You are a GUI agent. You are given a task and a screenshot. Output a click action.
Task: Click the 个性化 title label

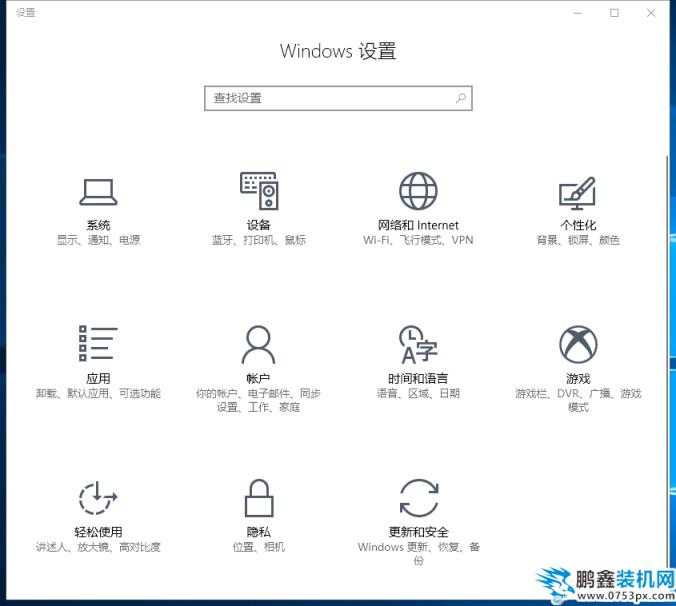578,225
